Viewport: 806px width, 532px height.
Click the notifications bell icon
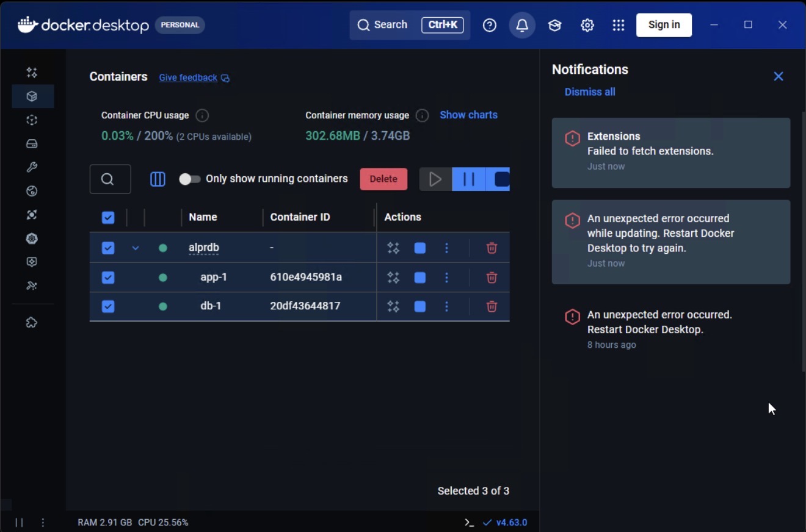point(522,25)
